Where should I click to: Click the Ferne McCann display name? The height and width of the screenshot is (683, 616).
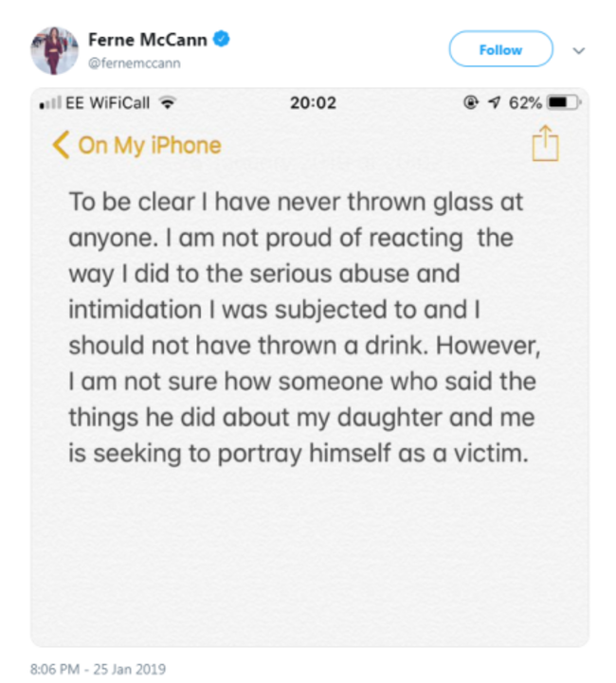tap(148, 40)
